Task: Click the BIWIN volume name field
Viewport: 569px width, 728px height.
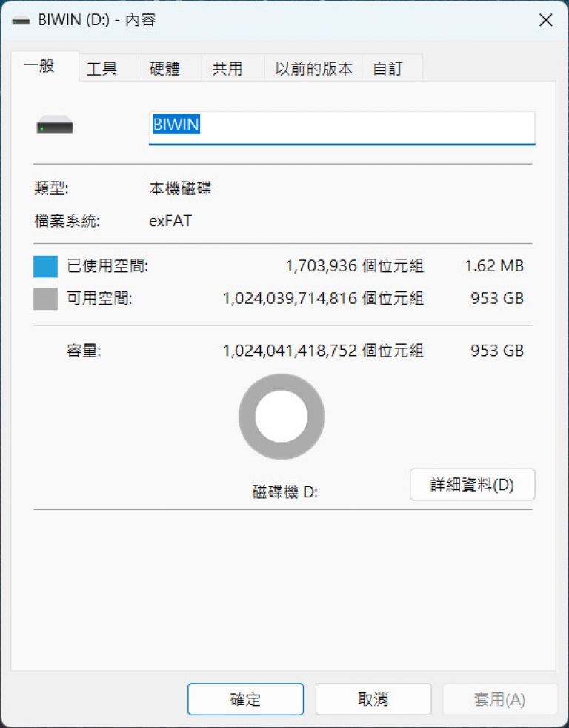Action: 342,128
